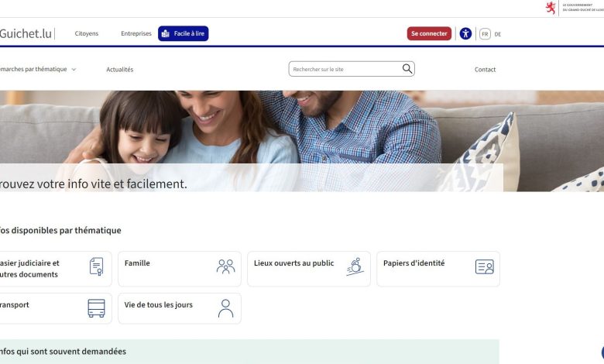
Task: Go to Actualités menu item
Action: (x=120, y=70)
